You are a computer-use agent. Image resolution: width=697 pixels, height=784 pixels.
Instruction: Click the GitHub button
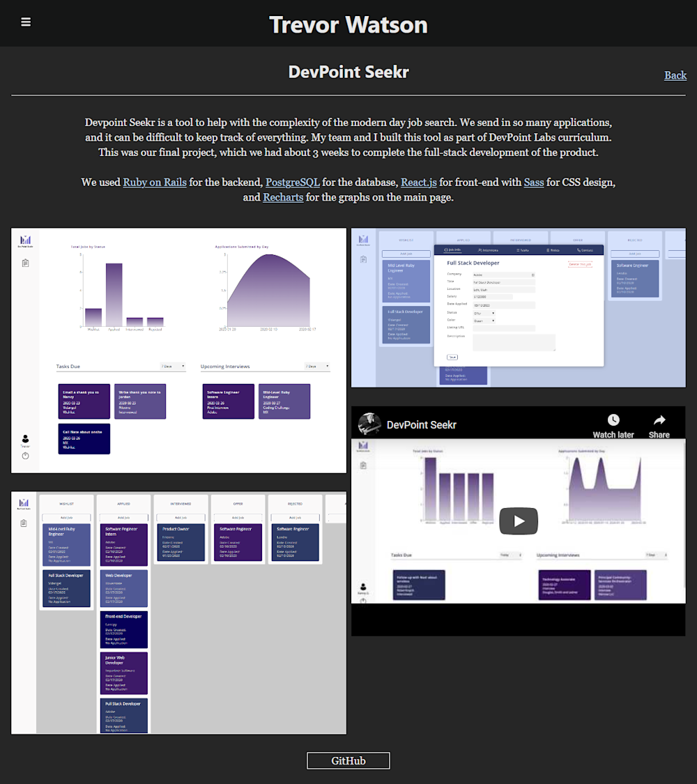(348, 760)
